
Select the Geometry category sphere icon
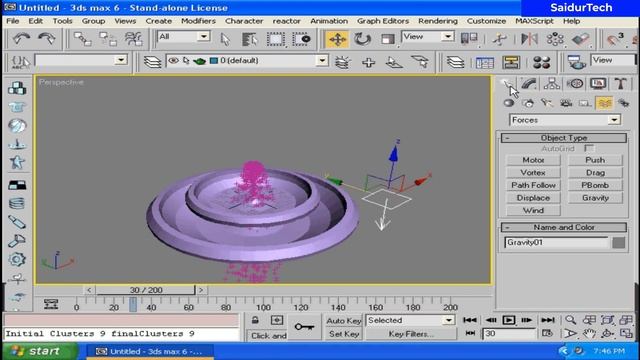[x=509, y=103]
